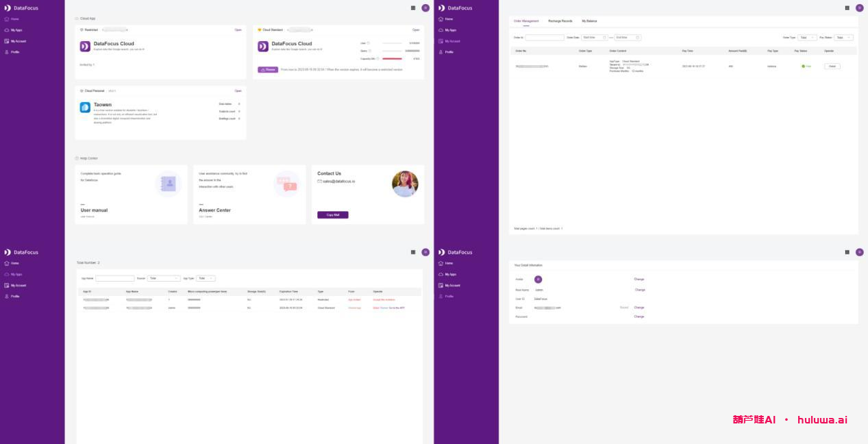The image size is (868, 444).
Task: Expand the Source filter dropdown
Action: [164, 279]
